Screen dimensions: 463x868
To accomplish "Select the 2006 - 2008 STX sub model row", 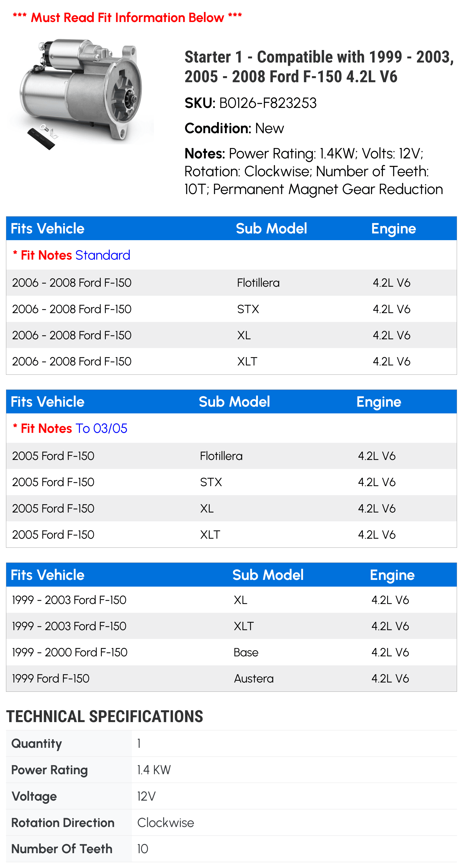I will click(x=231, y=309).
